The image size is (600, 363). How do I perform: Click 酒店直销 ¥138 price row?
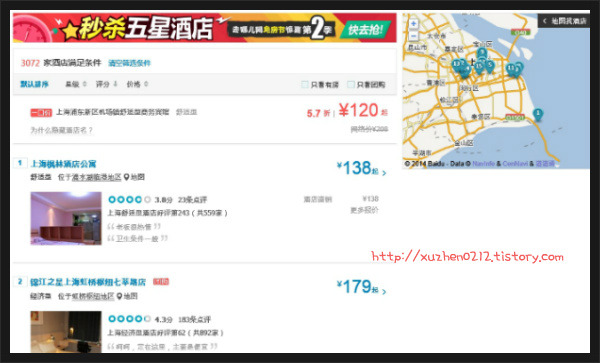coord(341,199)
